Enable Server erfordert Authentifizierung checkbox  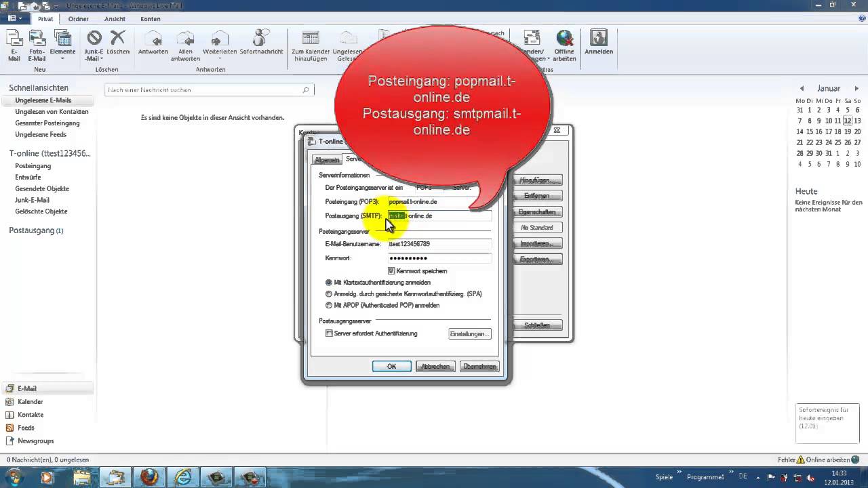[329, 333]
